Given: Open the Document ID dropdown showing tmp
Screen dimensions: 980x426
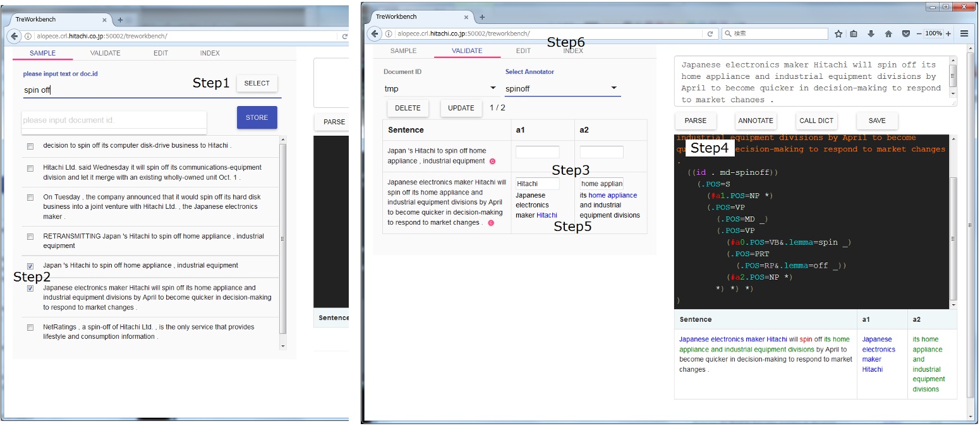Looking at the screenshot, I should 493,89.
